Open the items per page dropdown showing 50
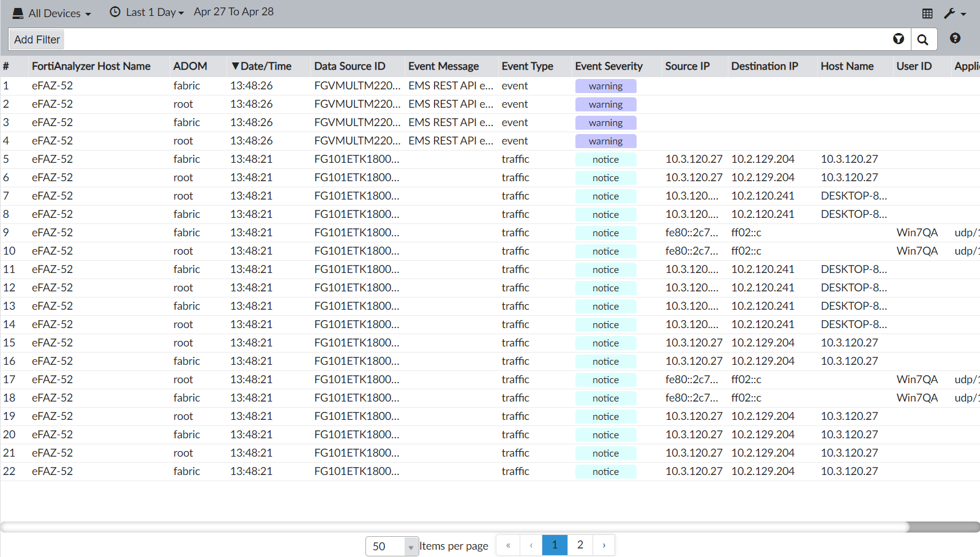The height and width of the screenshot is (557, 980). point(391,546)
